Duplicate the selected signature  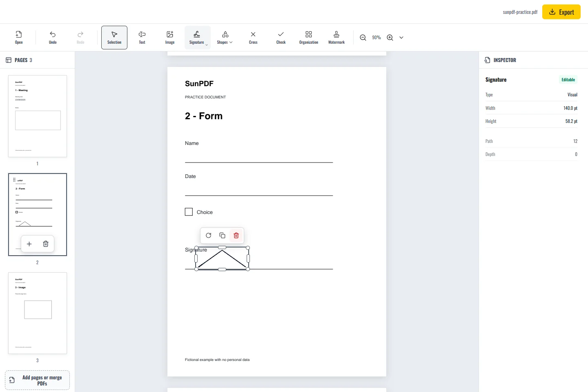(x=222, y=236)
